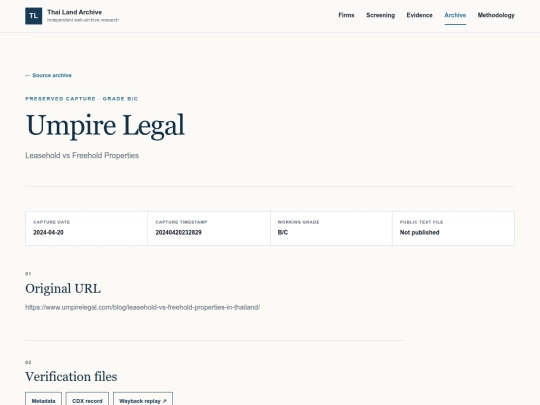Click the Metadata verification button
The width and height of the screenshot is (540, 405).
(x=43, y=401)
